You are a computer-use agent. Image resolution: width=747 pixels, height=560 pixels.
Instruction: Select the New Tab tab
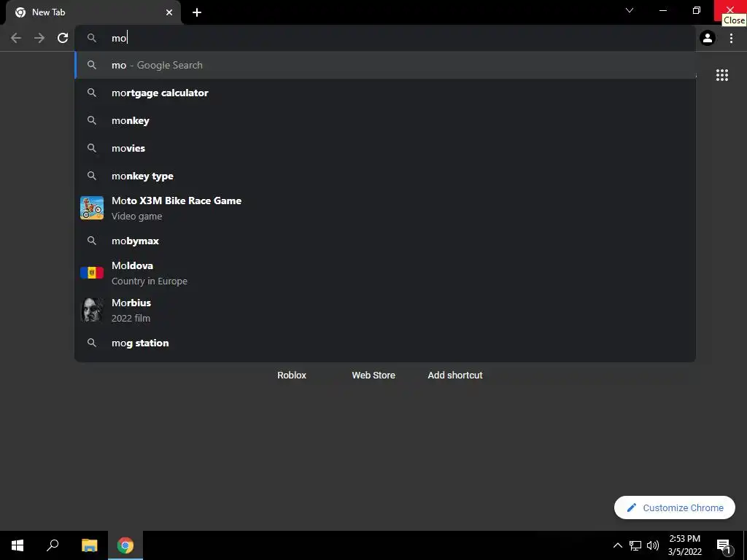pos(93,12)
